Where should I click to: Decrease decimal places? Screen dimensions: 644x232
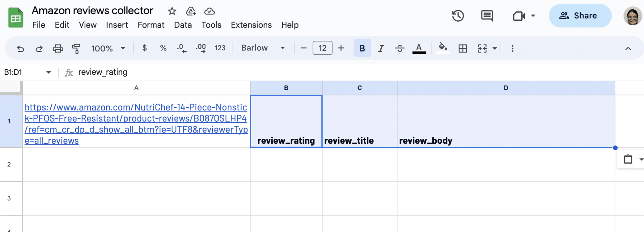coord(182,48)
